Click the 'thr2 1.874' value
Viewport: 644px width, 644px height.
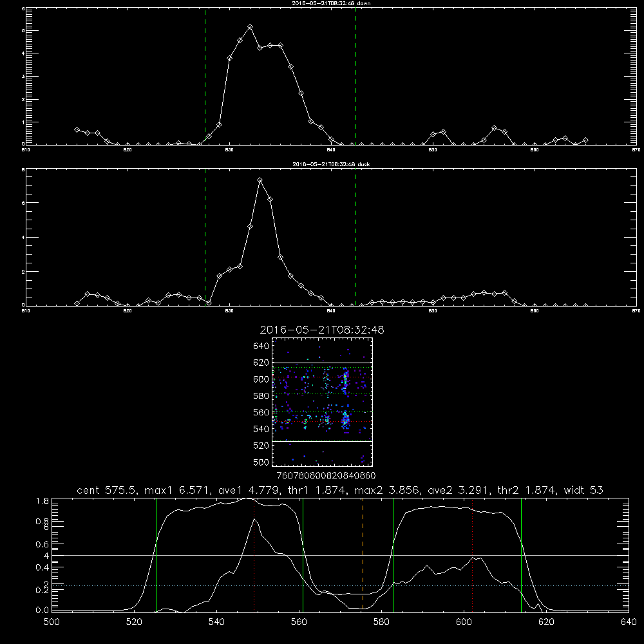pyautogui.click(x=527, y=490)
